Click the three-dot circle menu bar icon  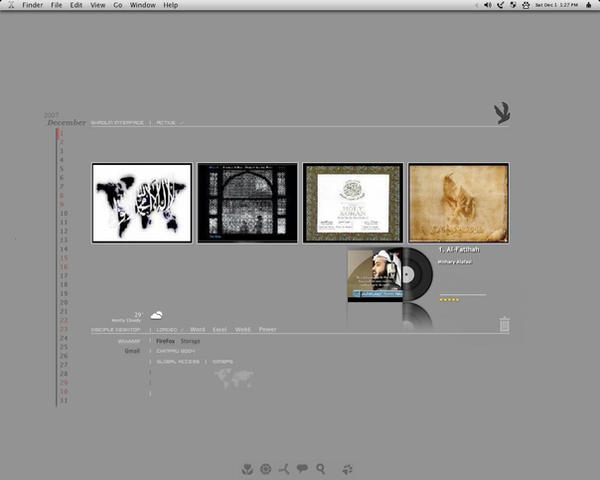click(513, 5)
